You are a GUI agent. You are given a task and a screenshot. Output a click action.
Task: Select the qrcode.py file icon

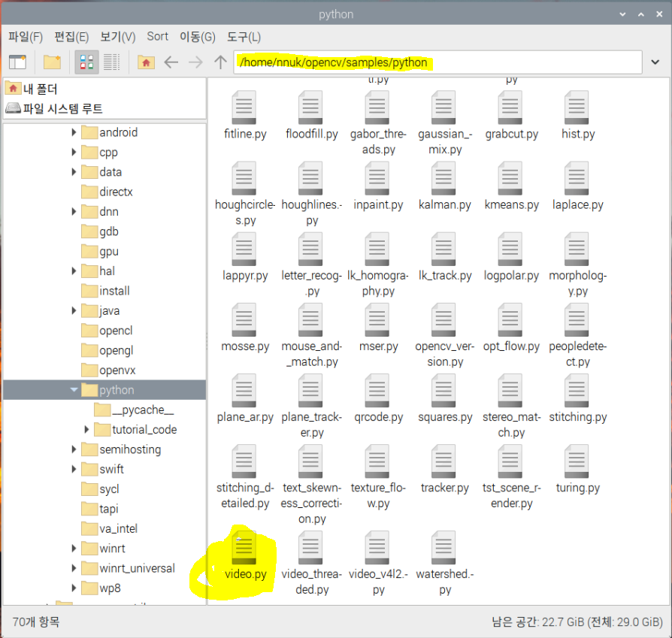click(x=377, y=390)
